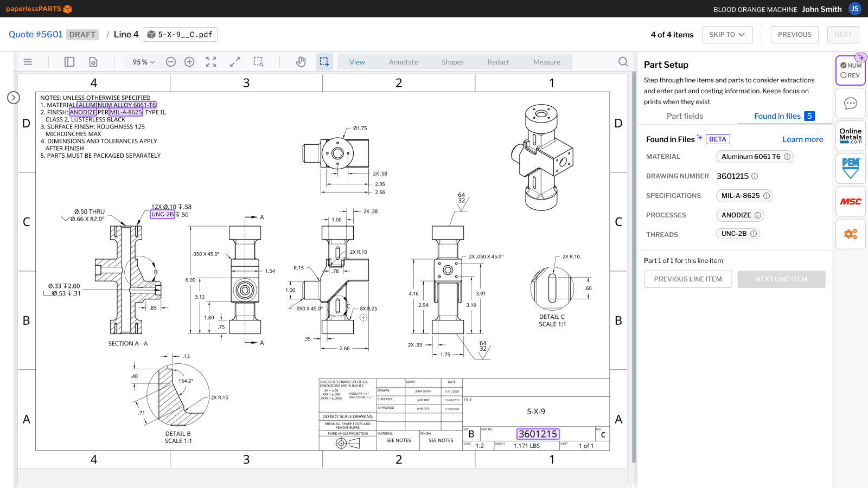Viewport: 868px width, 488px height.
Task: Open the MSC integration
Action: (850, 201)
